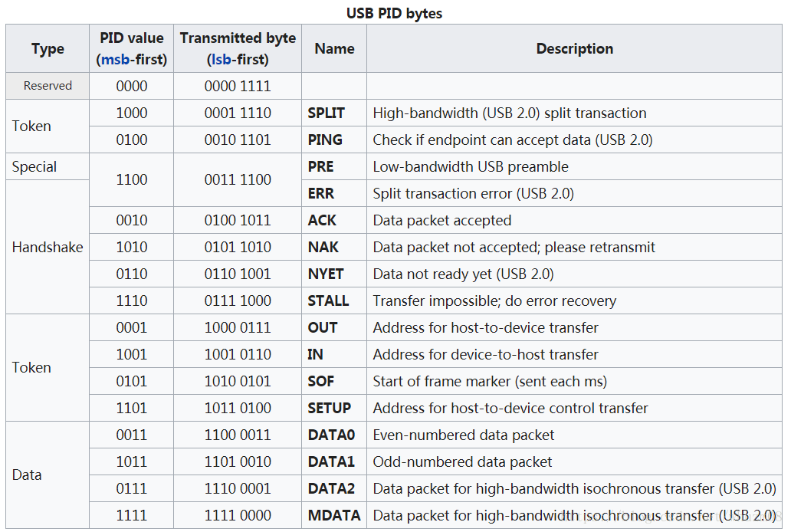Select PID value '1010' cell

[x=132, y=247]
